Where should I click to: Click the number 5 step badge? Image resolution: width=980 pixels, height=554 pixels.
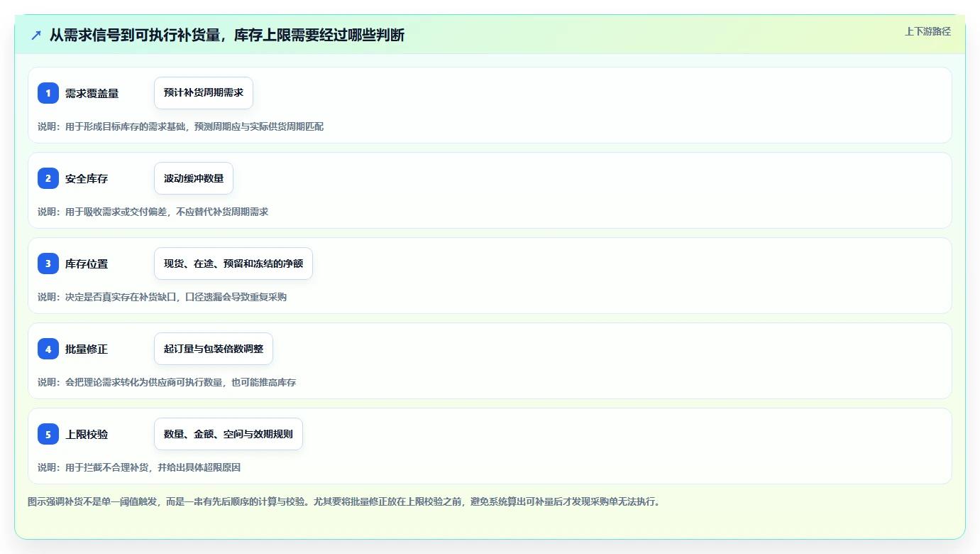pos(48,434)
